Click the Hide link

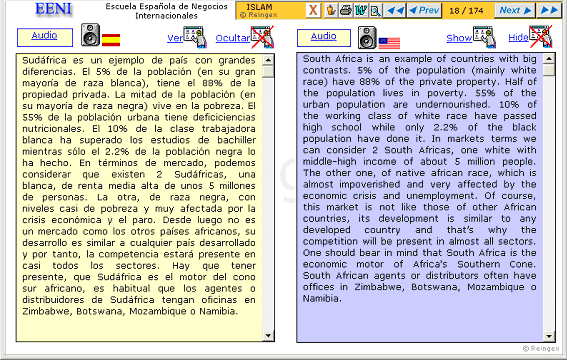pyautogui.click(x=518, y=37)
